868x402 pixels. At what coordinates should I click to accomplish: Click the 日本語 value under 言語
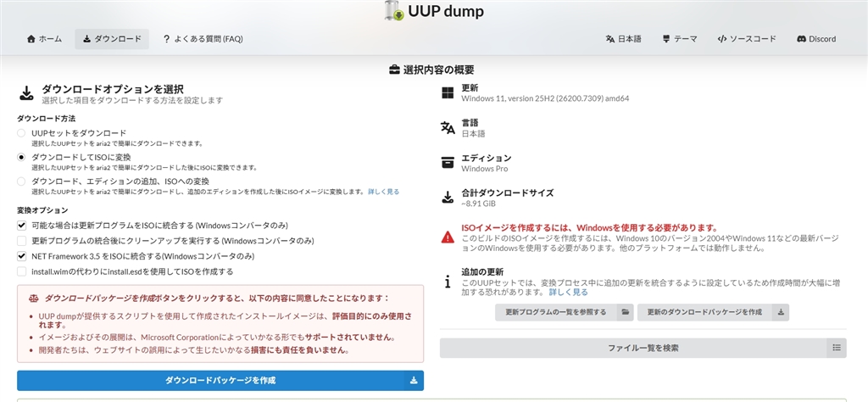pyautogui.click(x=473, y=133)
